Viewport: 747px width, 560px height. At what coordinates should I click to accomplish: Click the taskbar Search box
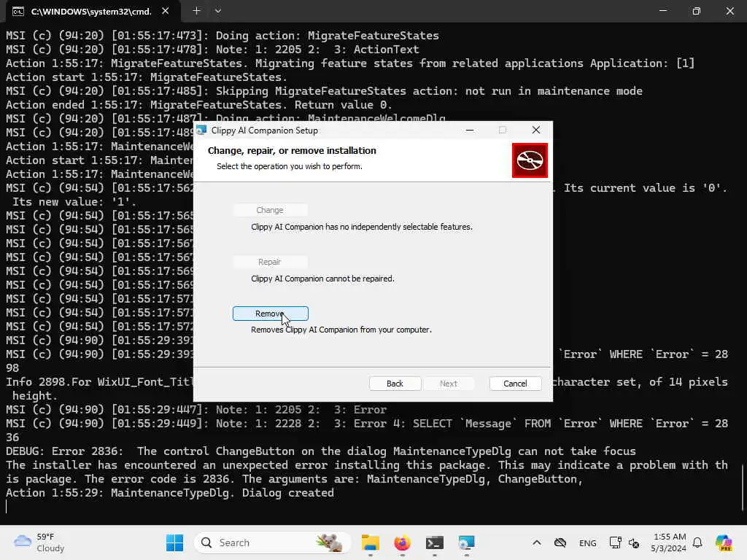pos(273,542)
